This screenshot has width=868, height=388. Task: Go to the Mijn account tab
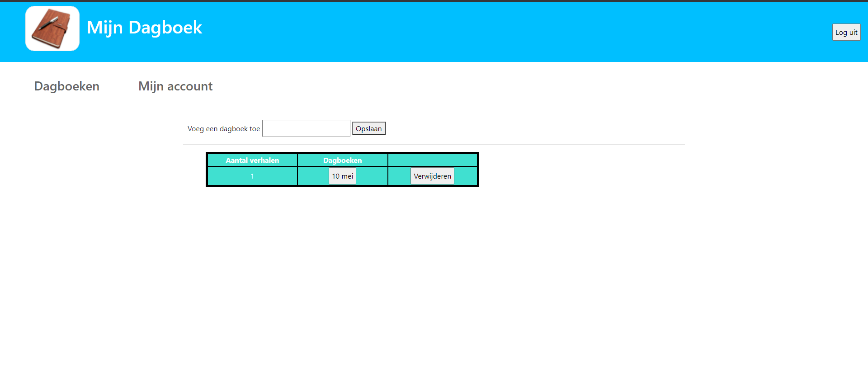pyautogui.click(x=175, y=86)
